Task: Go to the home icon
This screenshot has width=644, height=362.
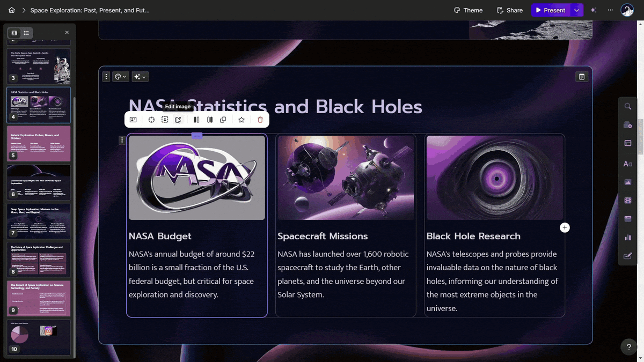Action: click(x=11, y=10)
